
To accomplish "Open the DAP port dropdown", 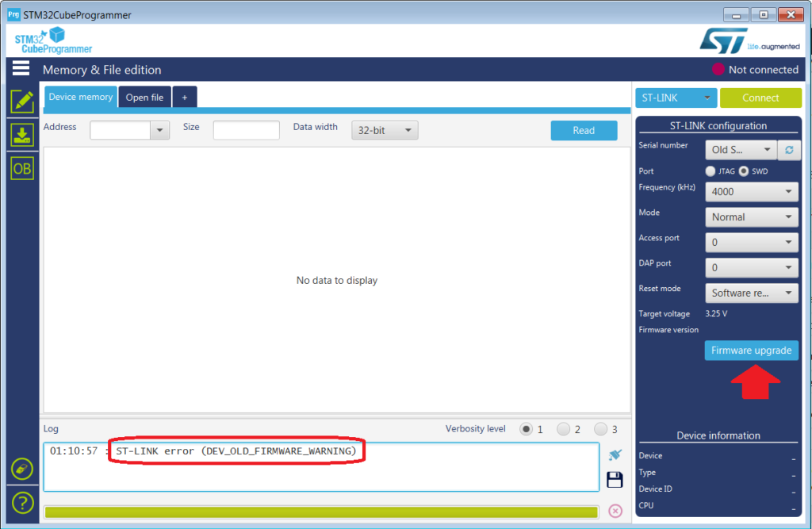I will (752, 268).
